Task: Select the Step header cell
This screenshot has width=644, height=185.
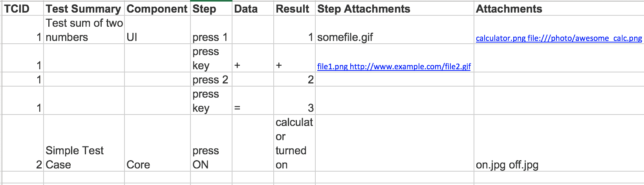Action: [211, 9]
